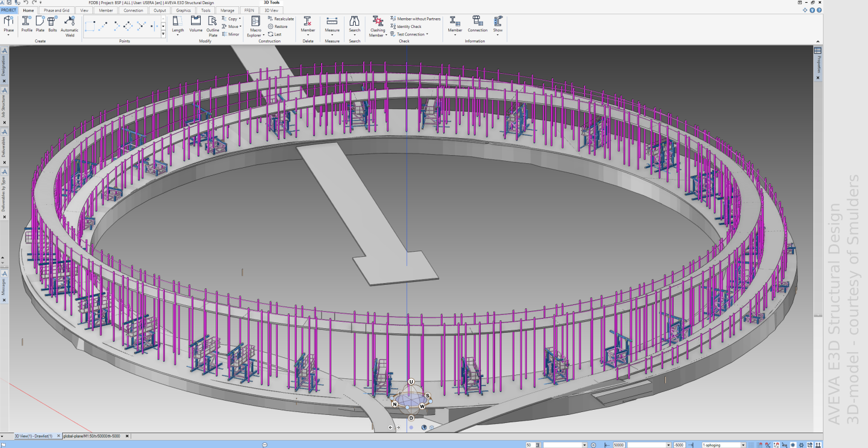Viewport: 868px width, 448px height.
Task: Open the Properties side panel
Action: pos(818,64)
